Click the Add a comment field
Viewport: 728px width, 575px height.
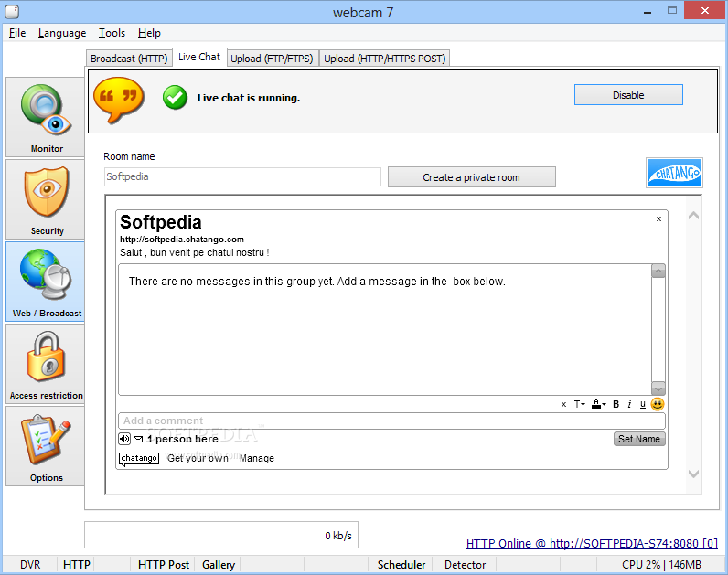(x=391, y=421)
